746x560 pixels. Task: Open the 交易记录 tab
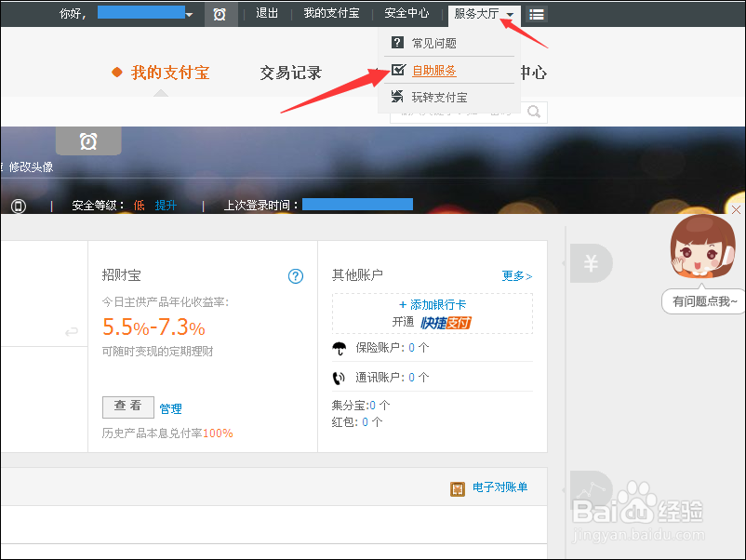[291, 73]
